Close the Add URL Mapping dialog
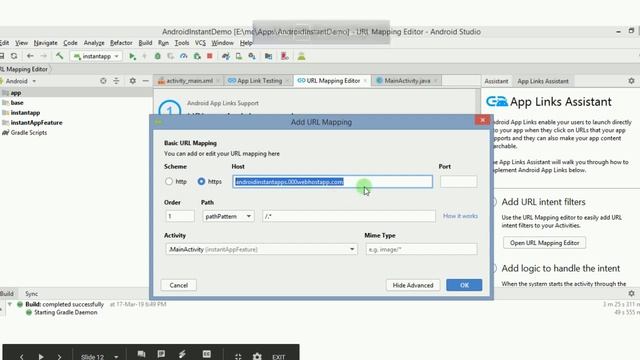The image size is (640, 360). coord(482,120)
